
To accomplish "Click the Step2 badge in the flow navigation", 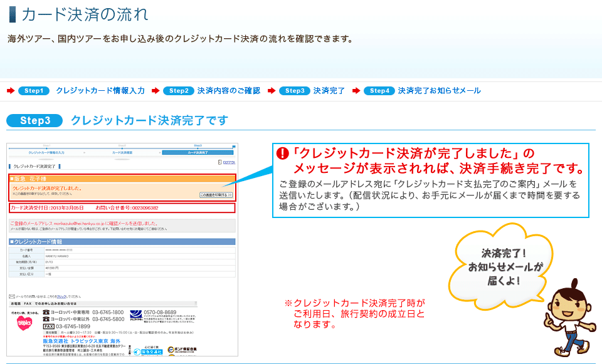I will tap(179, 91).
